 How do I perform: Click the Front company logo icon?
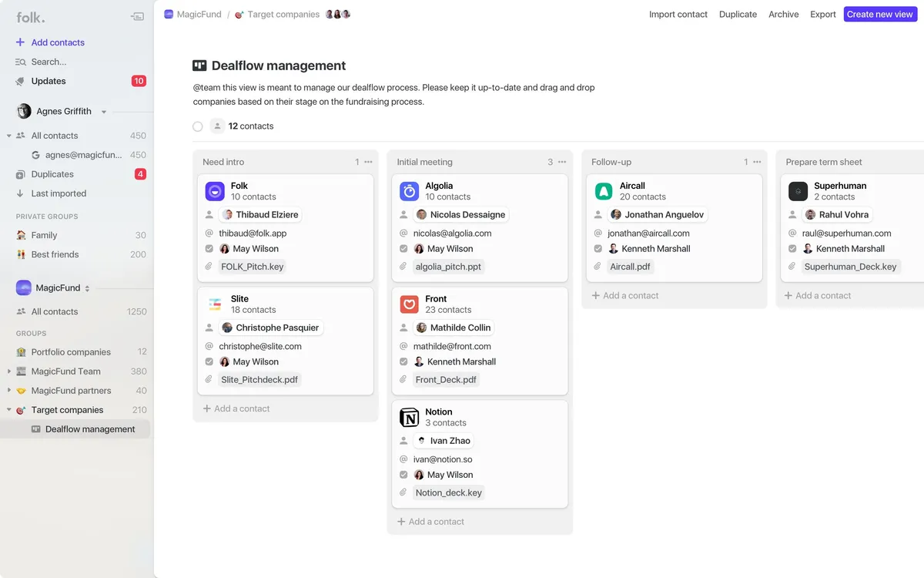410,304
